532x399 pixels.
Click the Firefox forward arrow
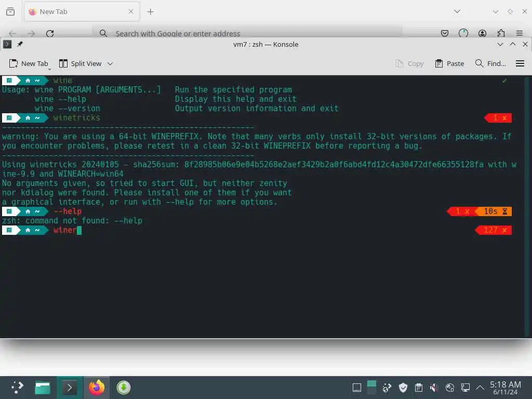coord(31,33)
